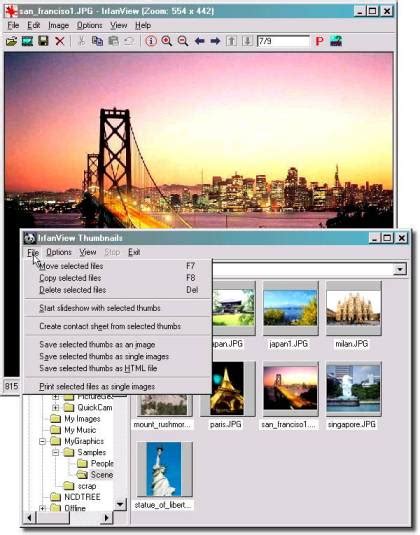Choose Save selected thumbs as HTML file
This screenshot has height=535, width=420.
coord(118,368)
